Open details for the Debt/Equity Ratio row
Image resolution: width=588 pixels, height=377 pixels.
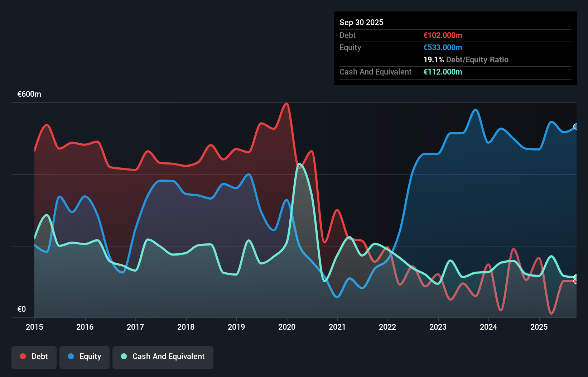[466, 60]
